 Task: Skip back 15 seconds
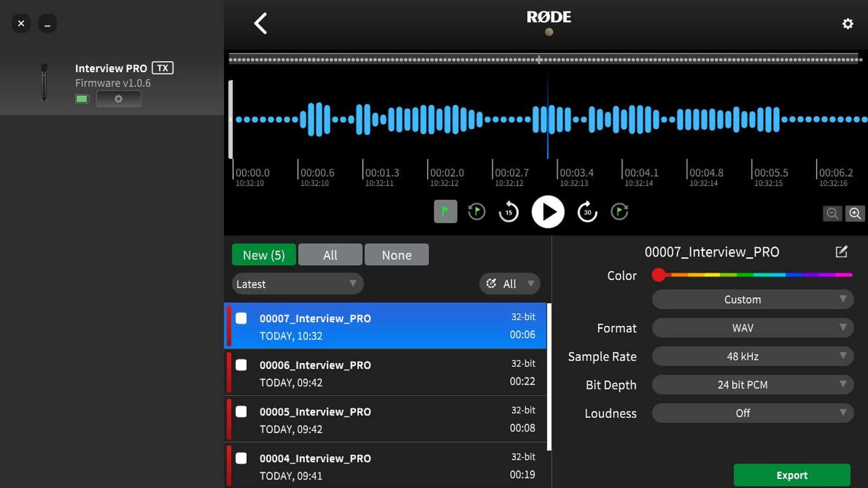coord(509,211)
